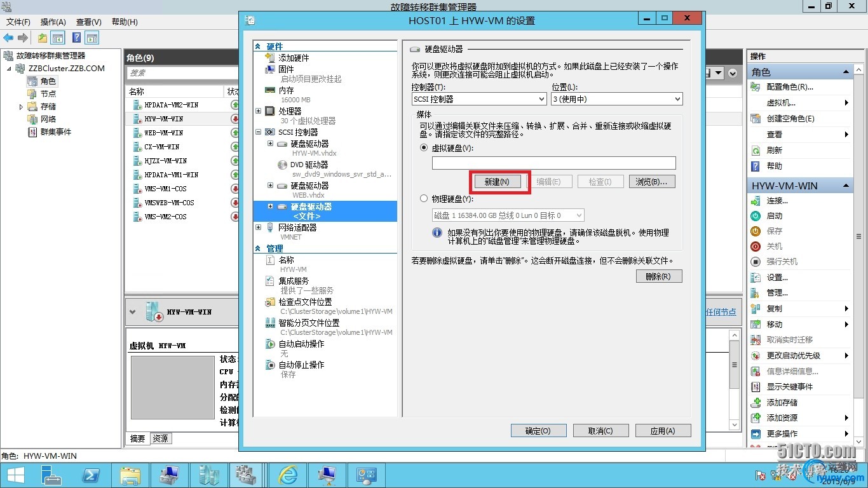Select 自动启动操作 item
Image resolution: width=868 pixels, height=488 pixels.
tap(301, 344)
